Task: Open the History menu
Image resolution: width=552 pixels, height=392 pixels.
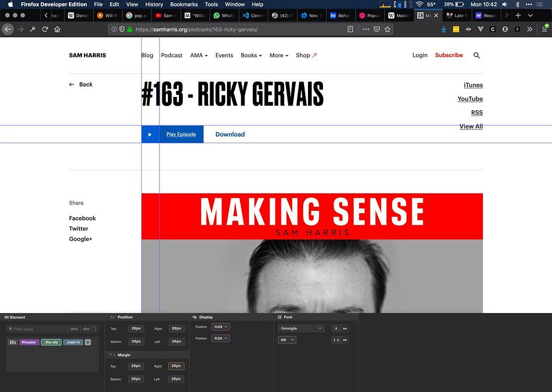Action: [154, 4]
